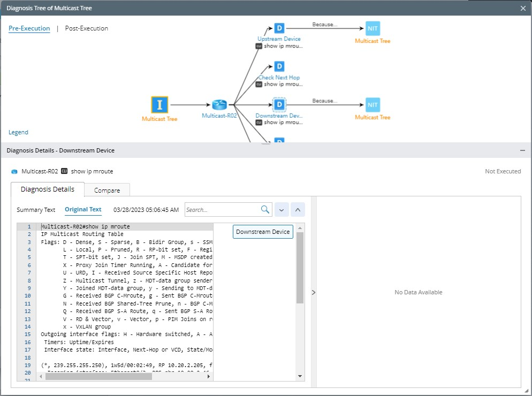The height and width of the screenshot is (396, 532).
Task: Click CLI icon under Check Next Hop node
Action: pos(259,84)
